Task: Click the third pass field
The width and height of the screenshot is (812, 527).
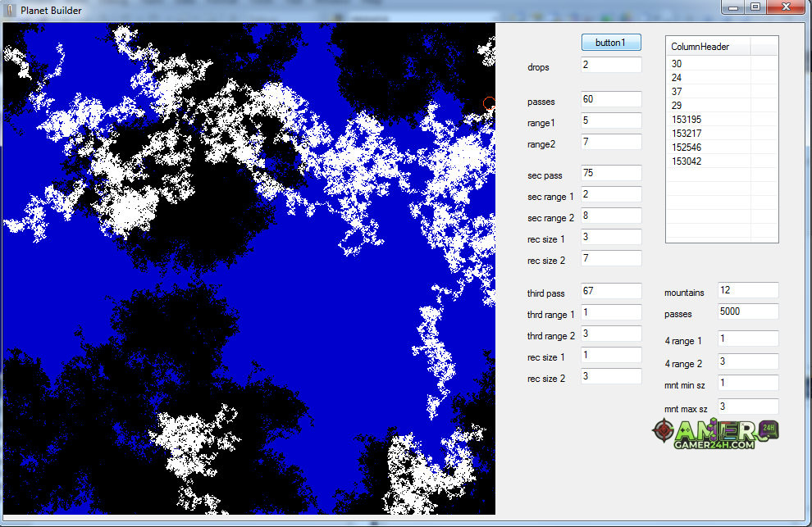Action: [x=611, y=291]
